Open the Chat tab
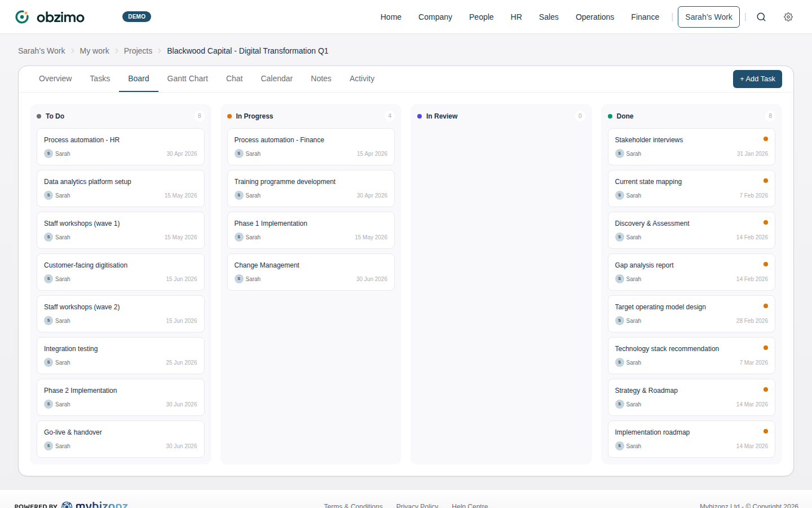The width and height of the screenshot is (812, 508). pyautogui.click(x=235, y=78)
